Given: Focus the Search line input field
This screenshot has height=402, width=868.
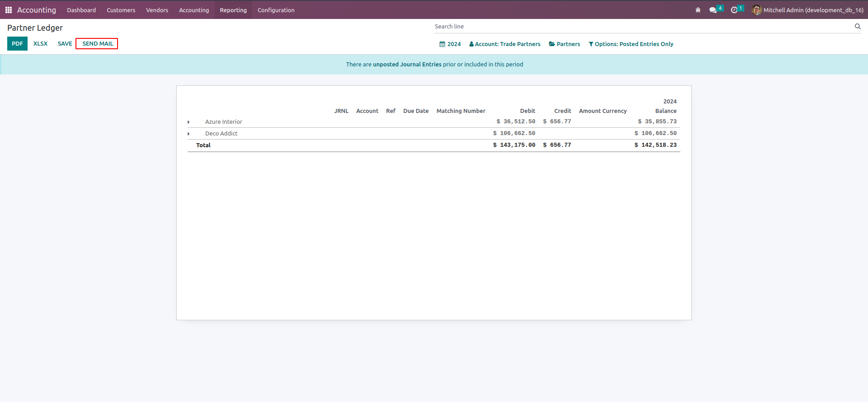Looking at the screenshot, I should click(642, 27).
